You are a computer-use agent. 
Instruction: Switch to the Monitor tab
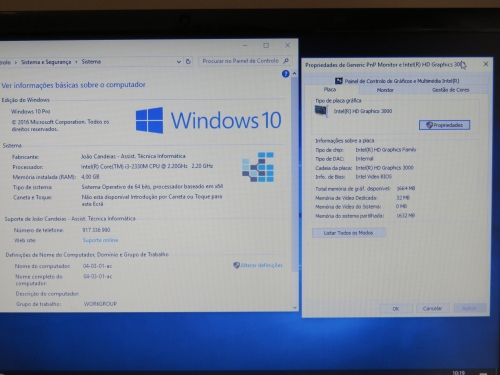pos(385,90)
